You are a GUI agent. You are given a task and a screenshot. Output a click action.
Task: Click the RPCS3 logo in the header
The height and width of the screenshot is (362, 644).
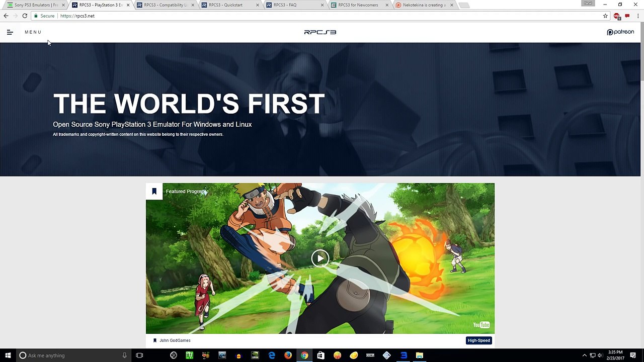pyautogui.click(x=320, y=32)
